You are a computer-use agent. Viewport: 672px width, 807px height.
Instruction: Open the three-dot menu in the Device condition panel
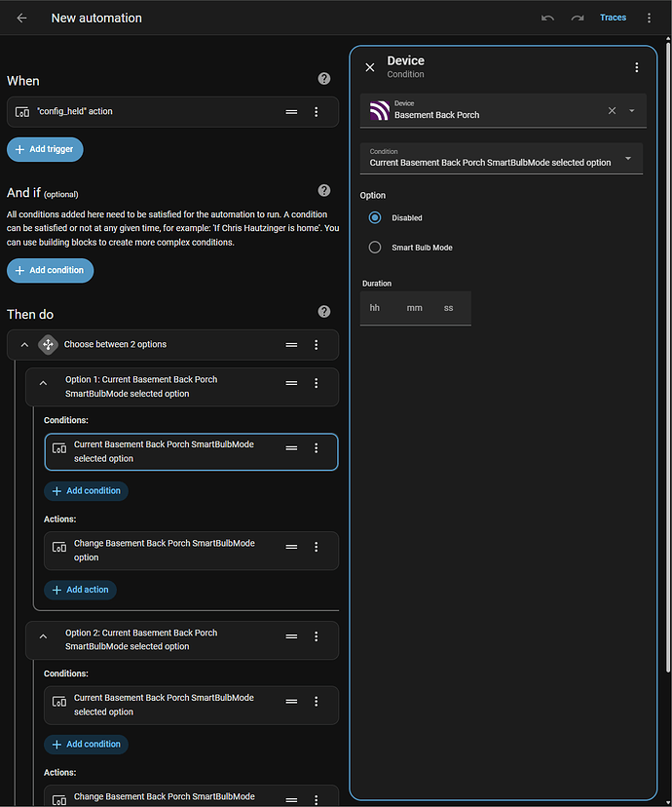pos(637,67)
